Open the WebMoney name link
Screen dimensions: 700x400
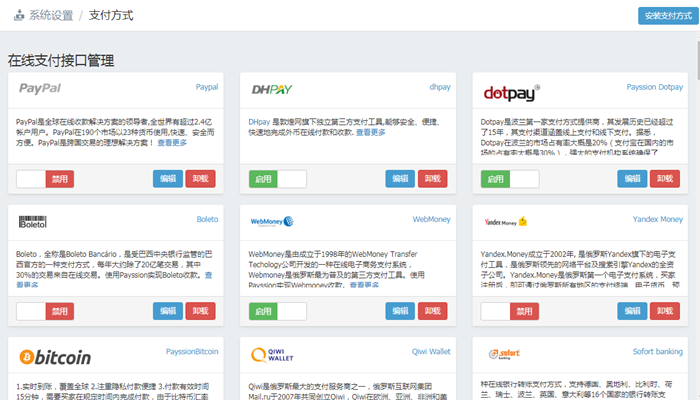[431, 219]
